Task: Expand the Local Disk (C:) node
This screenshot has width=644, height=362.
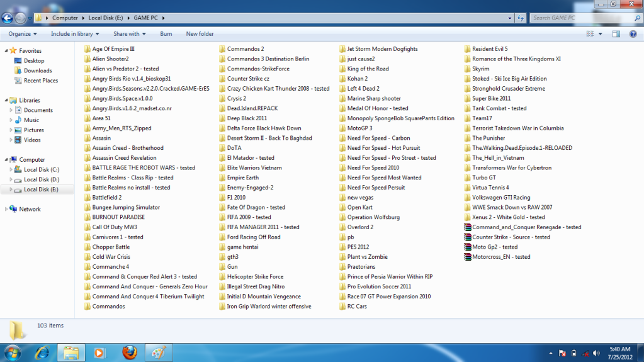Action: click(11, 169)
